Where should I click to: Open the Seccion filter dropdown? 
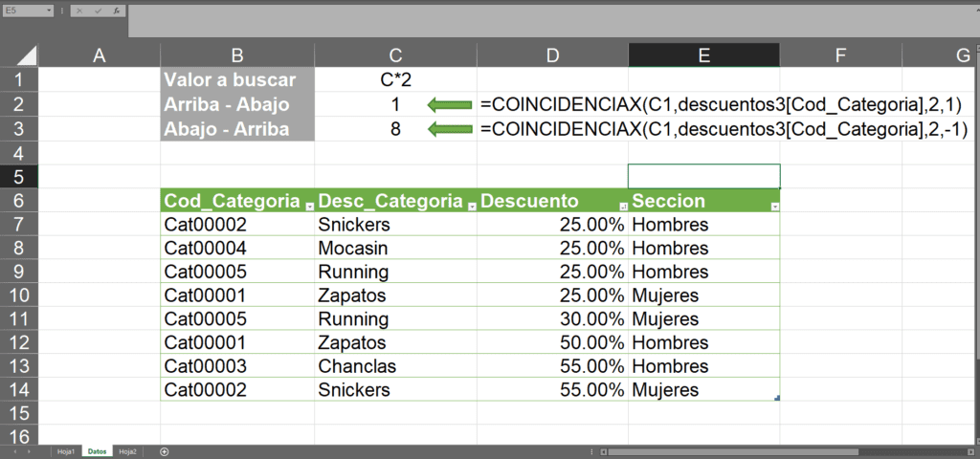click(775, 207)
